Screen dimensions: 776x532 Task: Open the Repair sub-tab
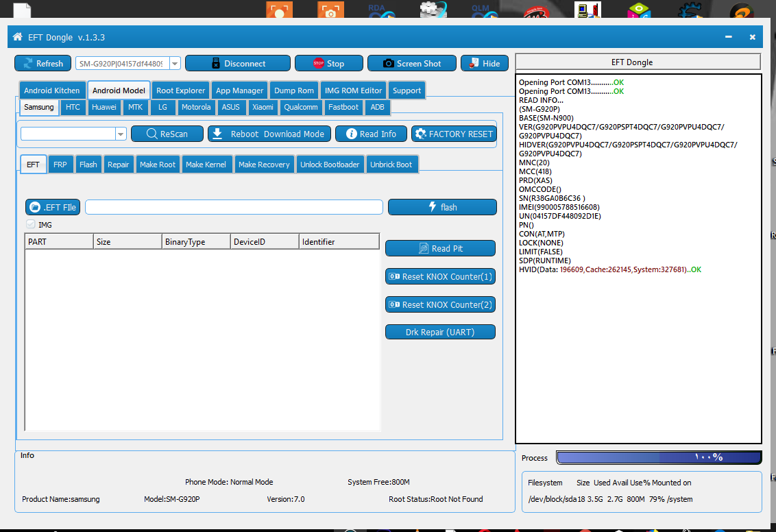click(119, 165)
